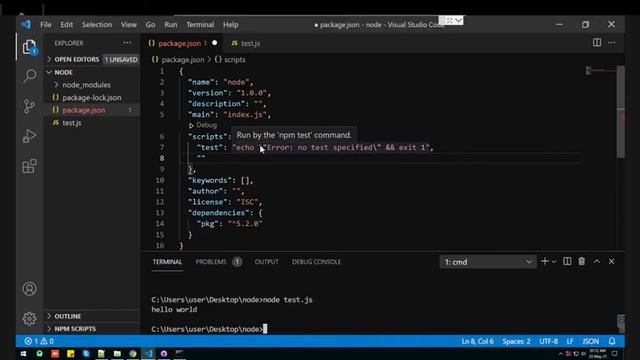Viewport: 640px width, 360px height.
Task: Switch to the Output panel tab
Action: [x=267, y=262]
